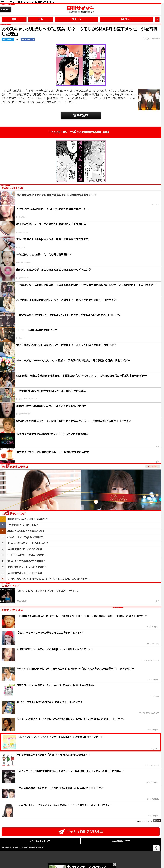Open article テレビ放送直後から大反響!「食後の〇〇」
This screenshot has height=868, width=164.
coord(53,755)
